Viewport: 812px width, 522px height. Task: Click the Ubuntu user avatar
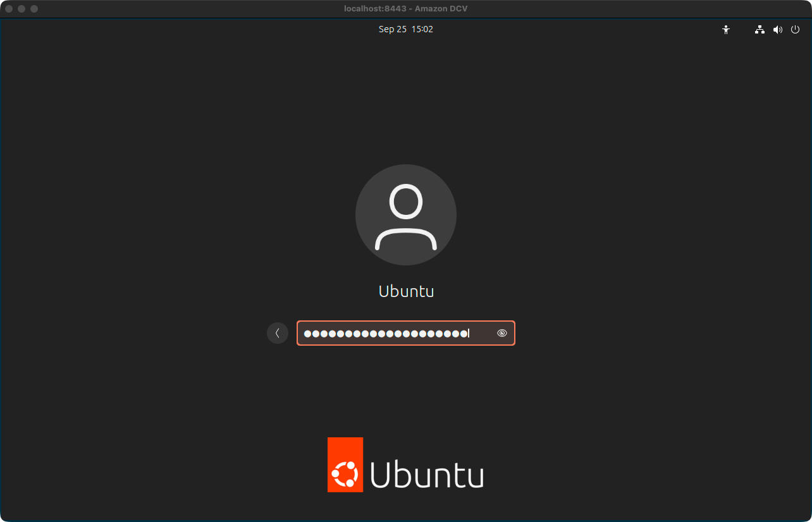(x=406, y=215)
